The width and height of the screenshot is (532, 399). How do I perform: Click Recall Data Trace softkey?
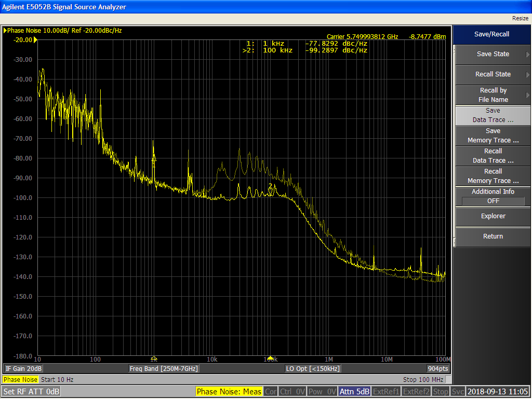(x=493, y=156)
